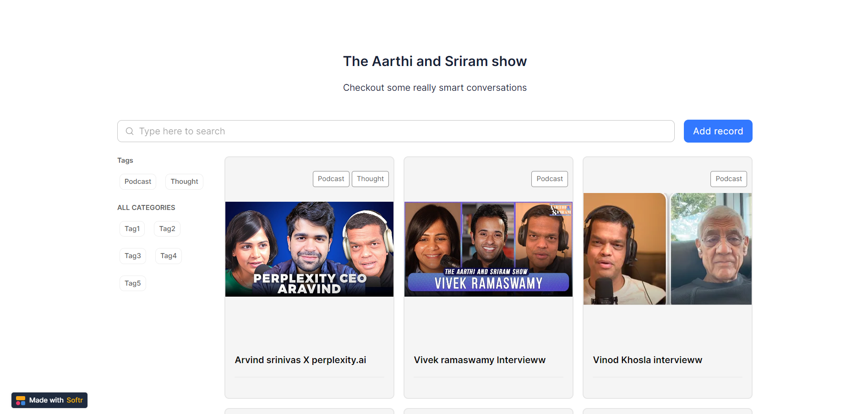This screenshot has height=414, width=868.
Task: Select the Tag4 category filter
Action: click(x=169, y=256)
